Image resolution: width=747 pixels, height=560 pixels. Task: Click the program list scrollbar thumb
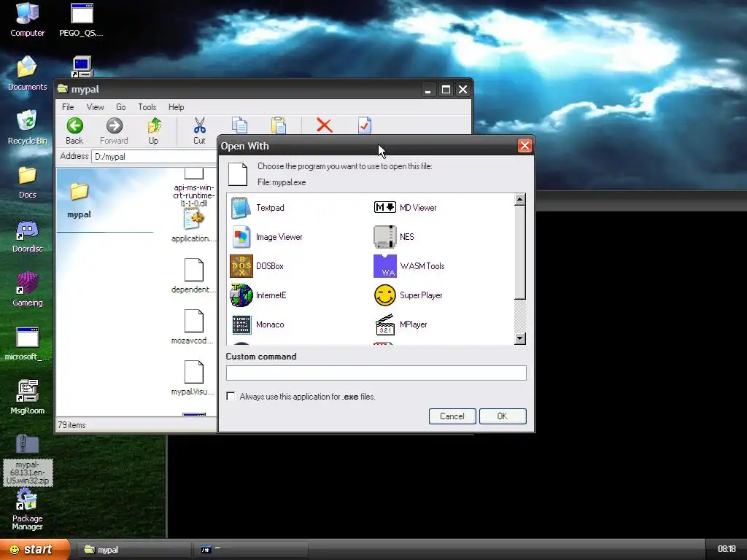[x=520, y=252]
